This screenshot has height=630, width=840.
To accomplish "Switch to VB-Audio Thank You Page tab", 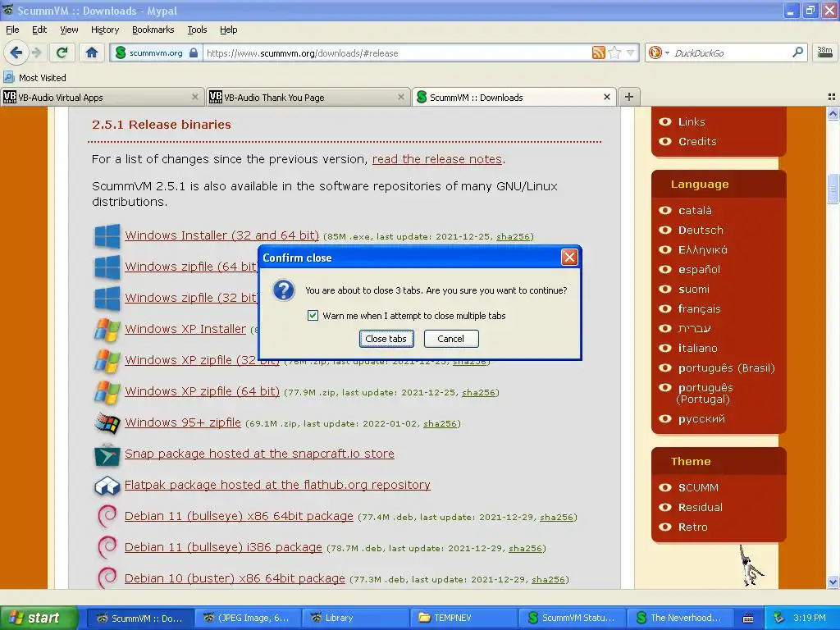I will [307, 97].
